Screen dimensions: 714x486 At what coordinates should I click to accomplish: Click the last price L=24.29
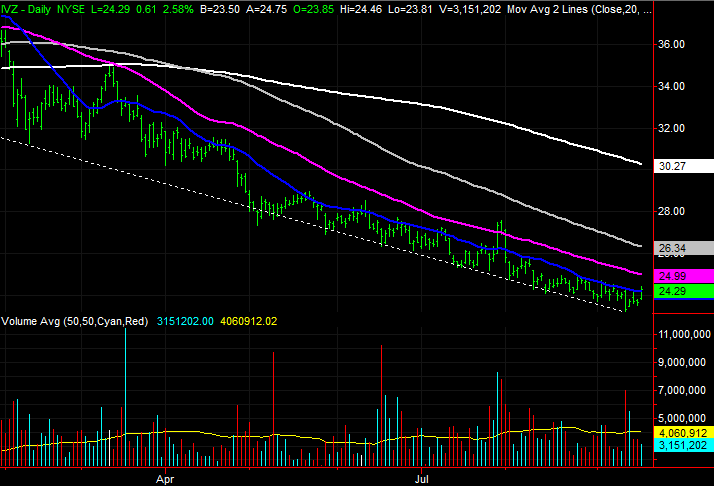(110, 9)
